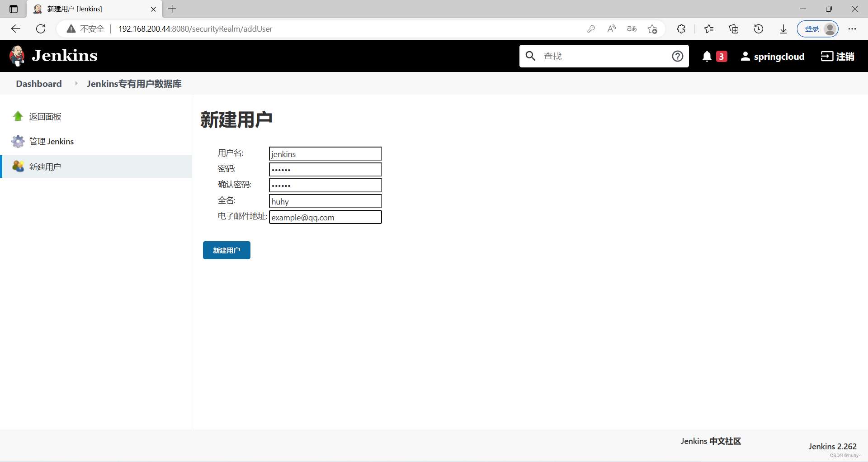Focus the 确认密码 field
Screen dimensions: 868x462
coord(325,186)
